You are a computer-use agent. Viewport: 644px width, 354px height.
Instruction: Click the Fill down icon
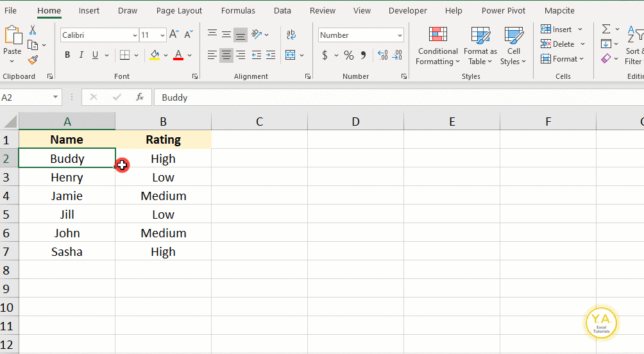point(606,44)
